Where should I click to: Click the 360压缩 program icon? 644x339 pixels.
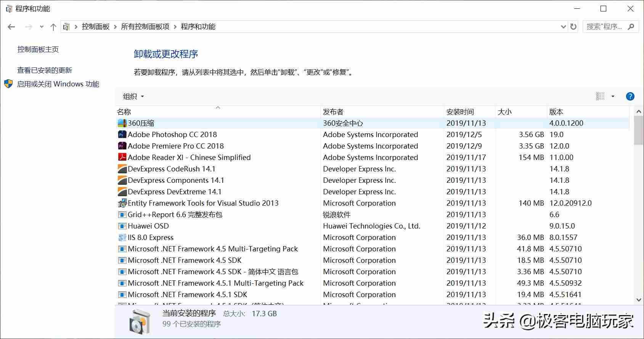pos(122,123)
